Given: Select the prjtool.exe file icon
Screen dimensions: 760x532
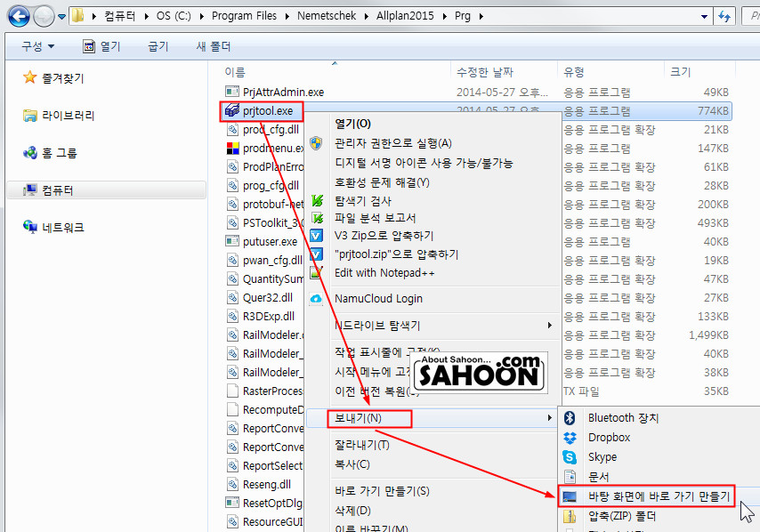Looking at the screenshot, I should click(232, 110).
